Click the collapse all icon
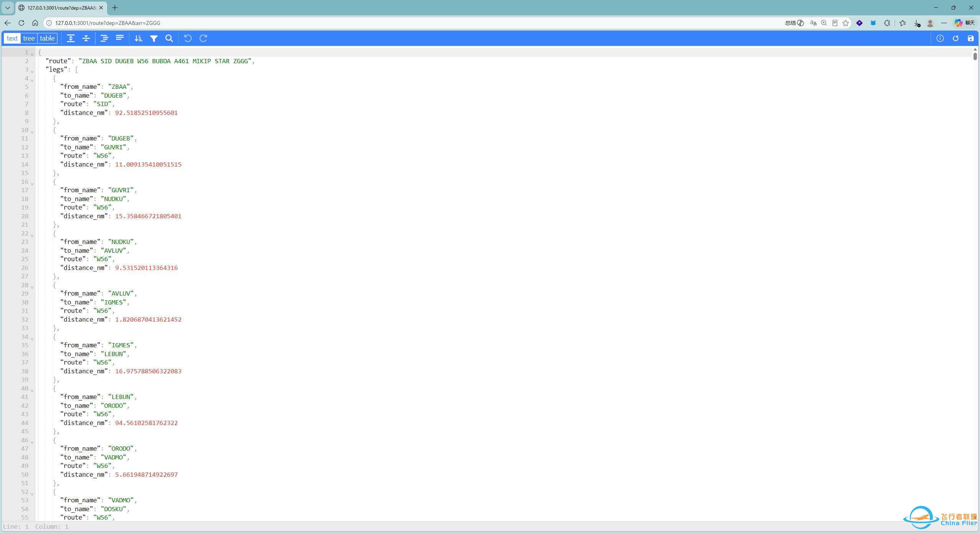This screenshot has height=533, width=980. coord(86,38)
